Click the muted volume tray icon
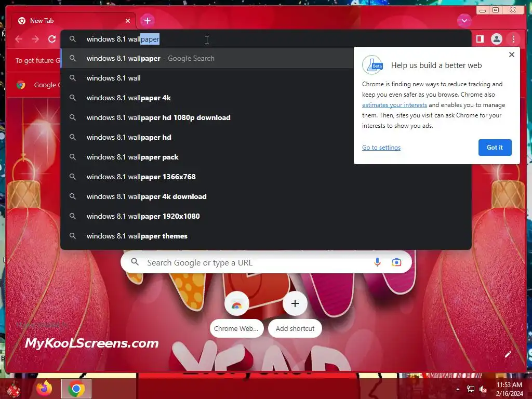The height and width of the screenshot is (399, 532). point(483,389)
